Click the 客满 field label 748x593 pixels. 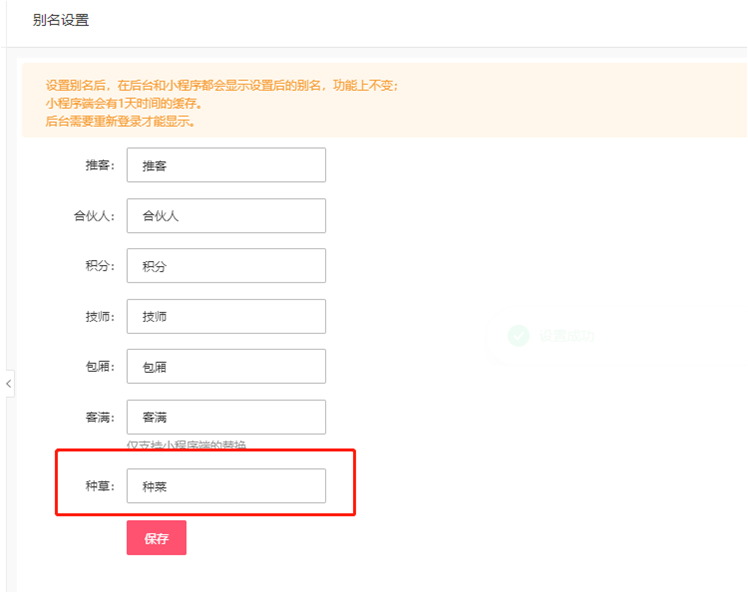[100, 417]
